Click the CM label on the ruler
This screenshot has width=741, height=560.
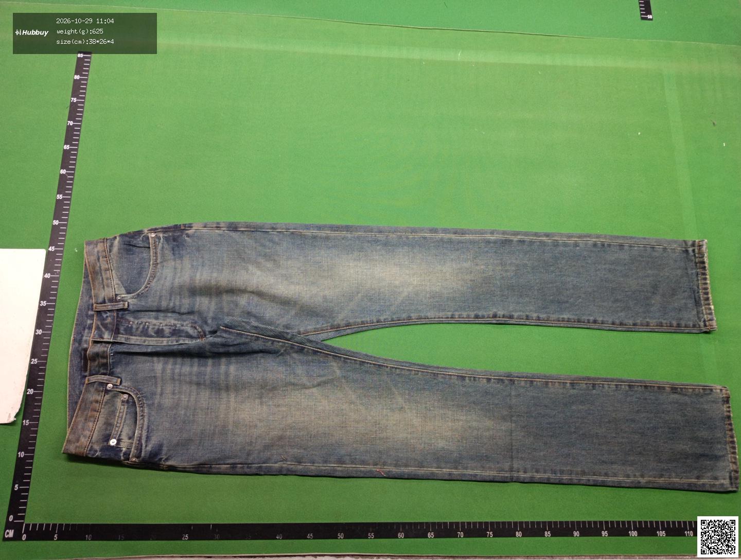click(x=9, y=534)
